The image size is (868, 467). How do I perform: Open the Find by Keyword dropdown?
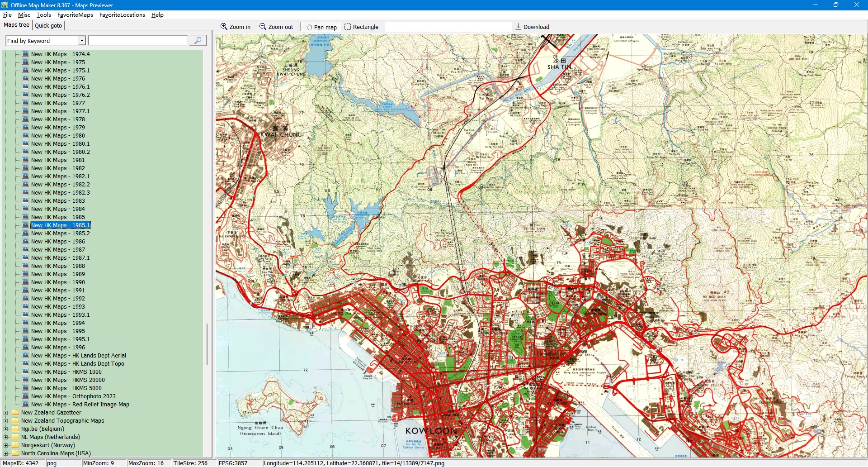pyautogui.click(x=82, y=41)
